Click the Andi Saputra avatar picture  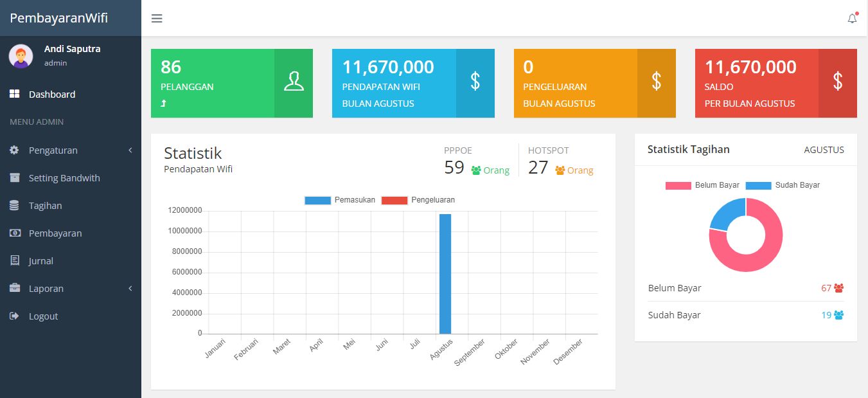point(21,56)
